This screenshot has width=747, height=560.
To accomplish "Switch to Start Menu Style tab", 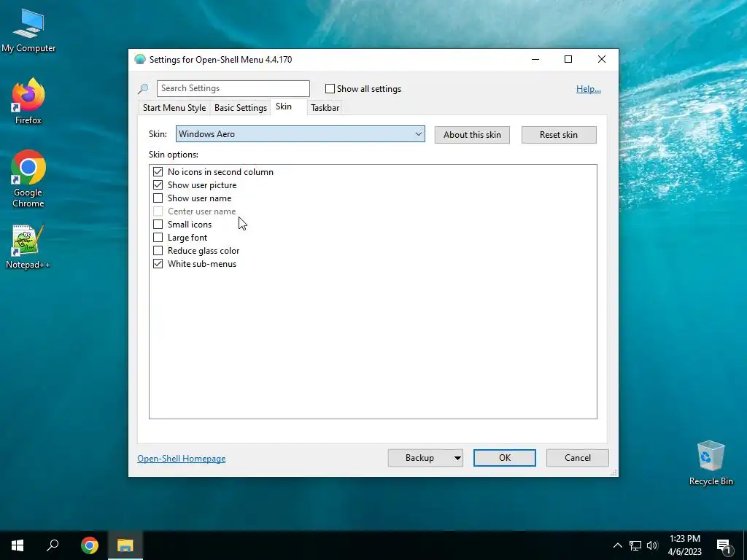I will click(x=174, y=108).
